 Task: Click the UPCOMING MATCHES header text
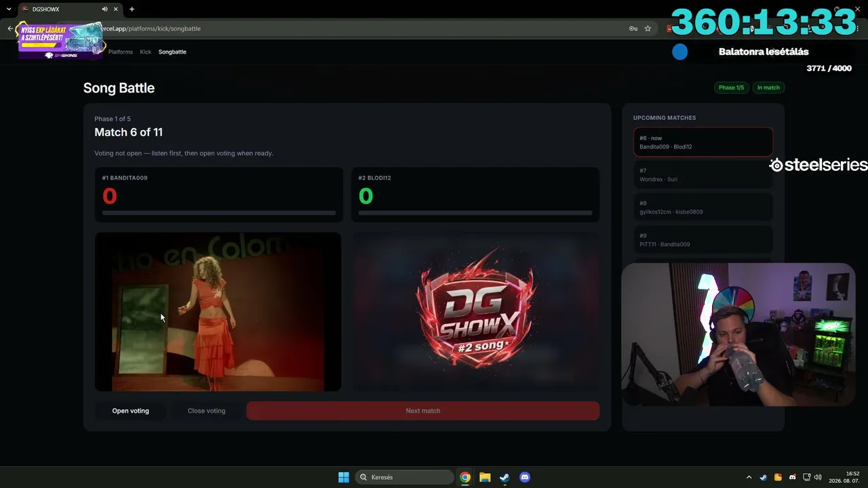click(x=665, y=118)
